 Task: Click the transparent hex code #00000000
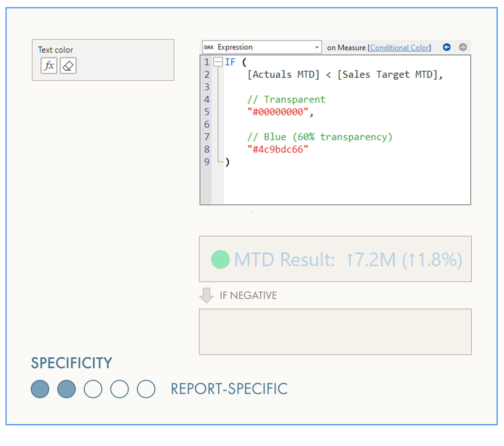click(276, 111)
